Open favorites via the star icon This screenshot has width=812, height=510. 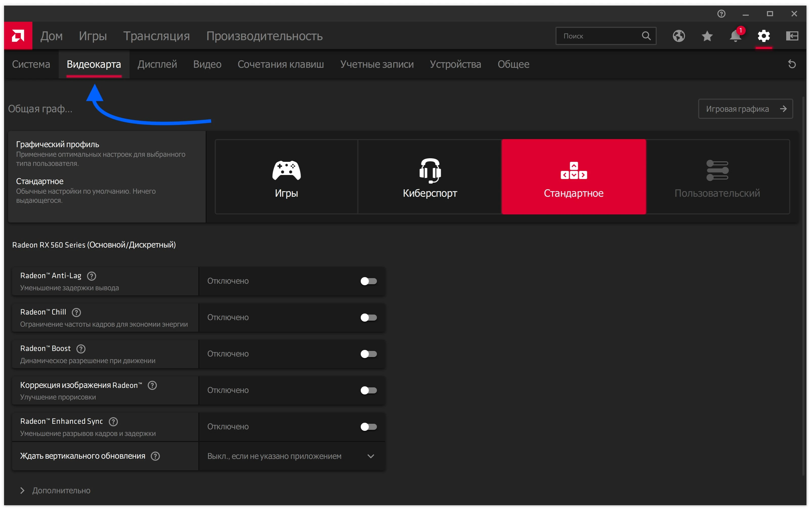click(707, 36)
